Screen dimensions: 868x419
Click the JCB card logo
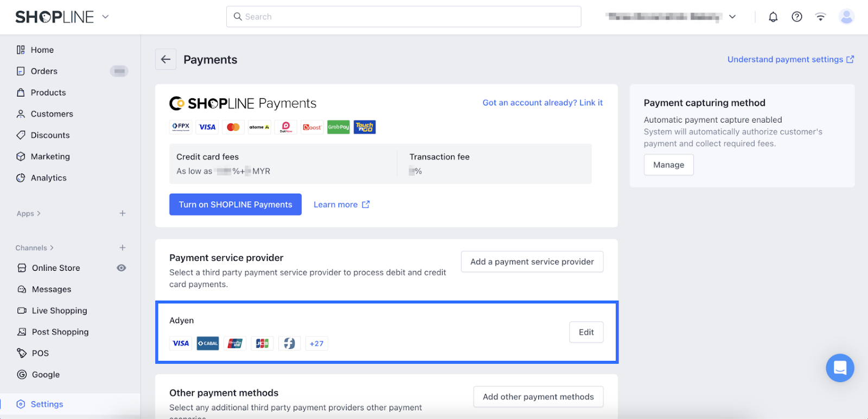coord(262,343)
